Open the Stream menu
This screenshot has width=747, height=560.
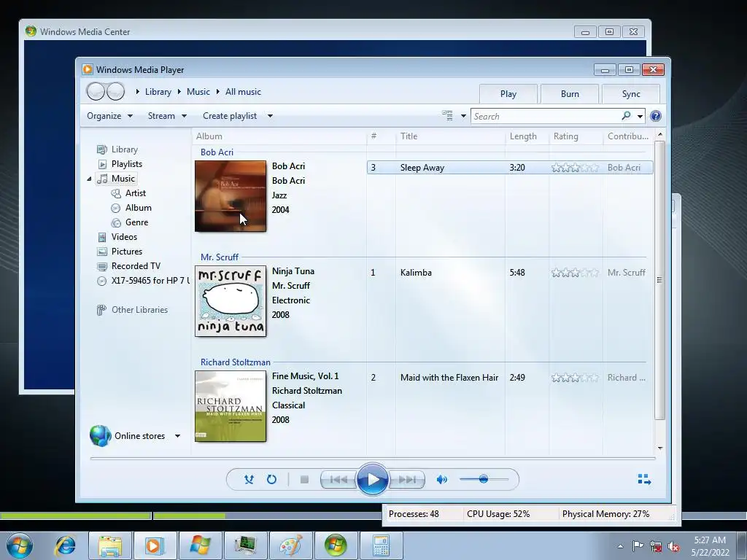tap(167, 116)
